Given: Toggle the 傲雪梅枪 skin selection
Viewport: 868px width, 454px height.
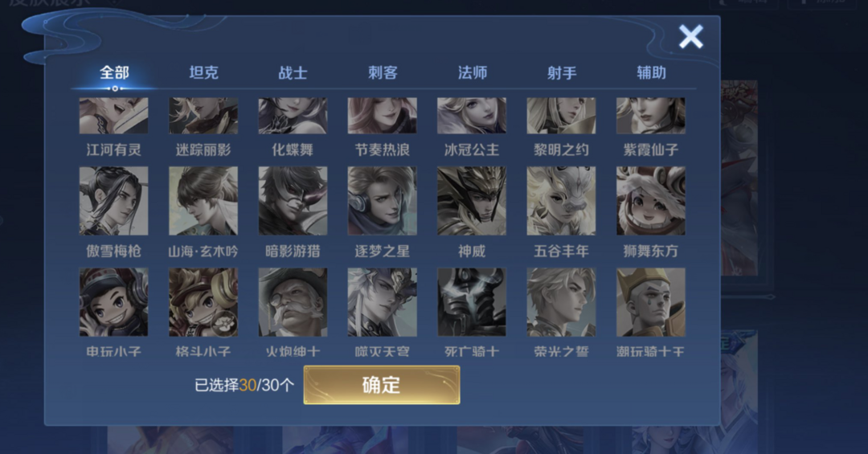Looking at the screenshot, I should (113, 201).
